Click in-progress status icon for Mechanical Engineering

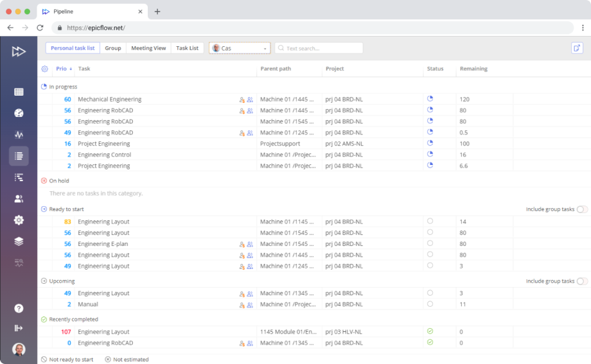click(x=430, y=99)
